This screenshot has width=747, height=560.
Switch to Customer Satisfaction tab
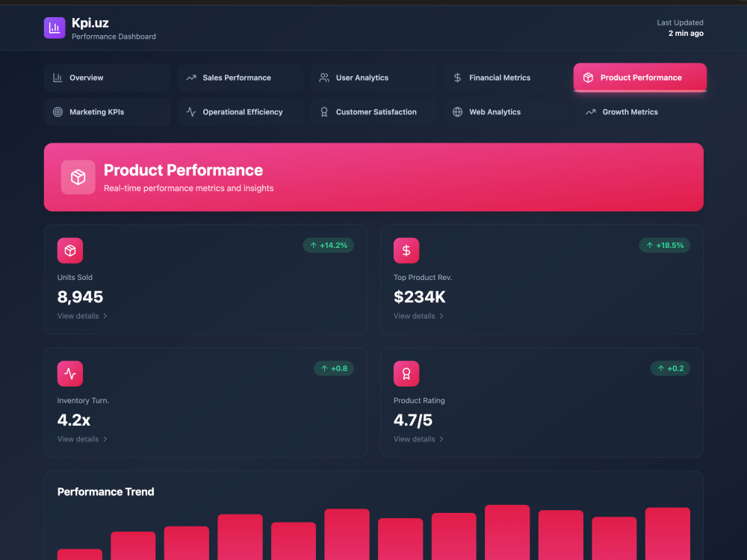pos(373,112)
